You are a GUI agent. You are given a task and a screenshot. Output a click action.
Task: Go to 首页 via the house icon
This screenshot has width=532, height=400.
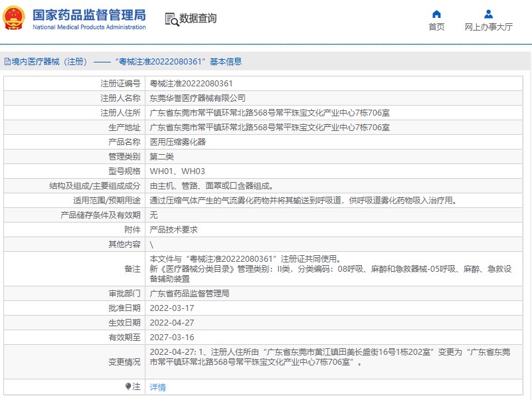(436, 14)
